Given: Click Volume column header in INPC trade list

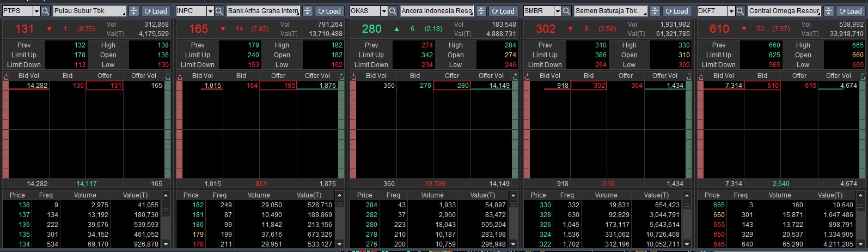Looking at the screenshot, I should 259,195.
